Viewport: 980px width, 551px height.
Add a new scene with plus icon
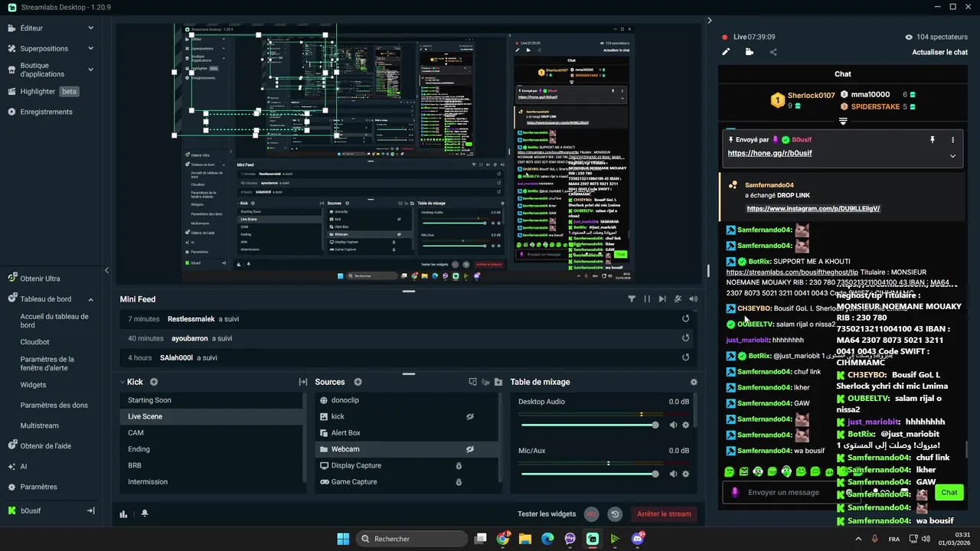pyautogui.click(x=154, y=382)
